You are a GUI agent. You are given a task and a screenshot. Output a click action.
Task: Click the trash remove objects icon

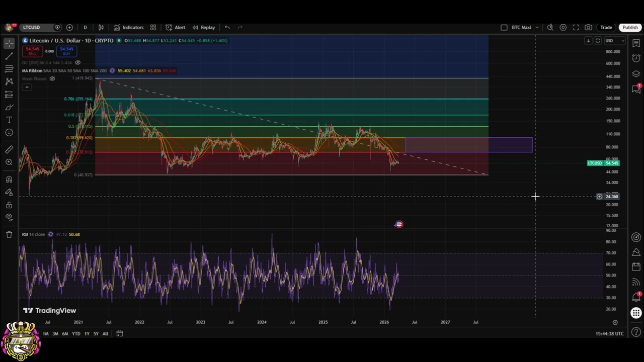coord(9,234)
